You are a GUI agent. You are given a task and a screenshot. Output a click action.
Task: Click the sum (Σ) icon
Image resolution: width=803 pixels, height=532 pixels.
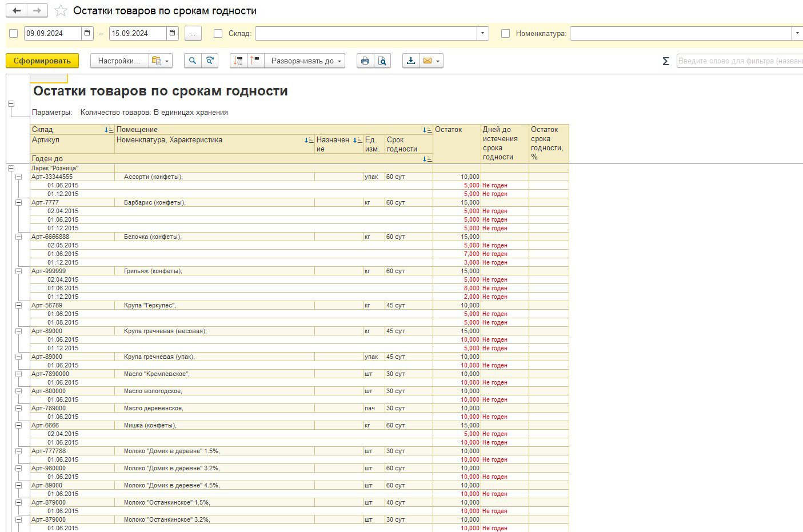(666, 61)
